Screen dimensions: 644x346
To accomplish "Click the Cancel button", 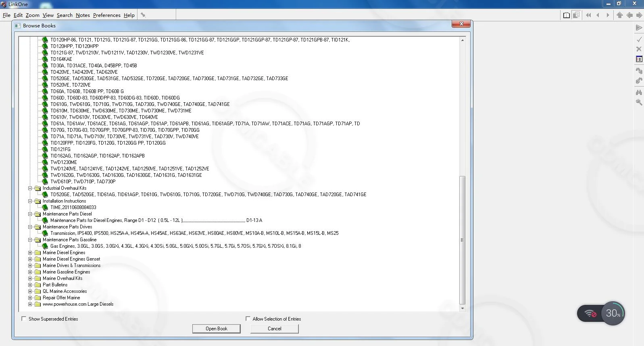I will click(x=275, y=329).
